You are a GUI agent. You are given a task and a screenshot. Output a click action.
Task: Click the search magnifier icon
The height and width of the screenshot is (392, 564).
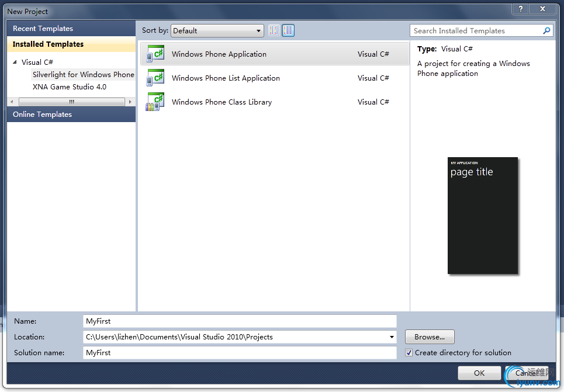[546, 30]
